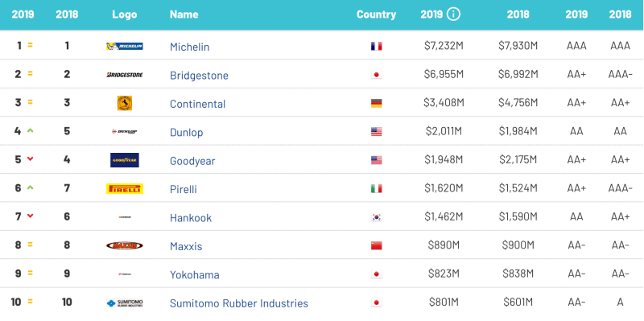Viewport: 644px width, 321px height.
Task: Click the Country column header
Action: (376, 14)
